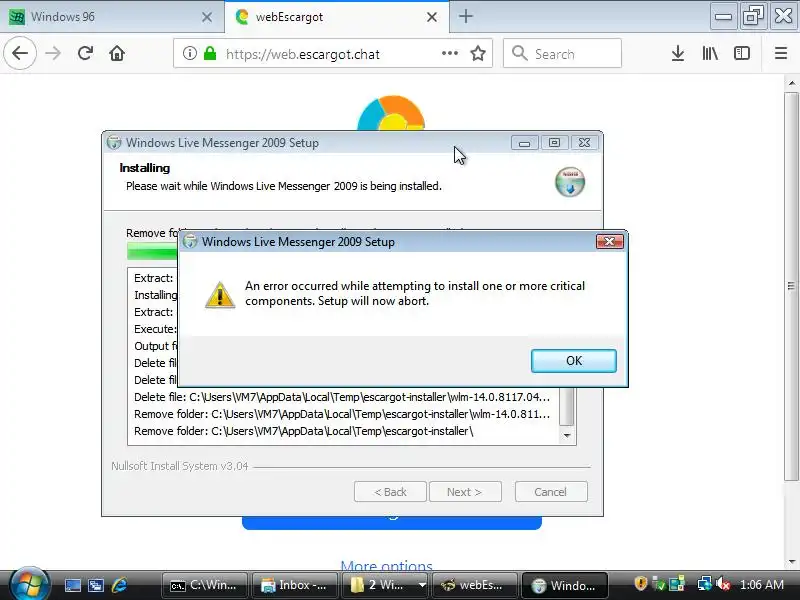This screenshot has width=800, height=600.
Task: Open the Windows Start menu orb
Action: [x=29, y=584]
